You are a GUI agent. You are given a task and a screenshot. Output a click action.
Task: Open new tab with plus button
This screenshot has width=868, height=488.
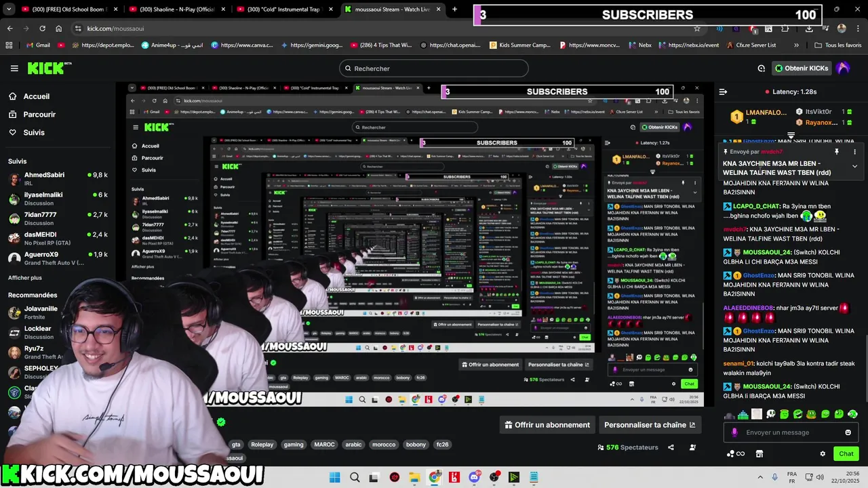coord(454,9)
